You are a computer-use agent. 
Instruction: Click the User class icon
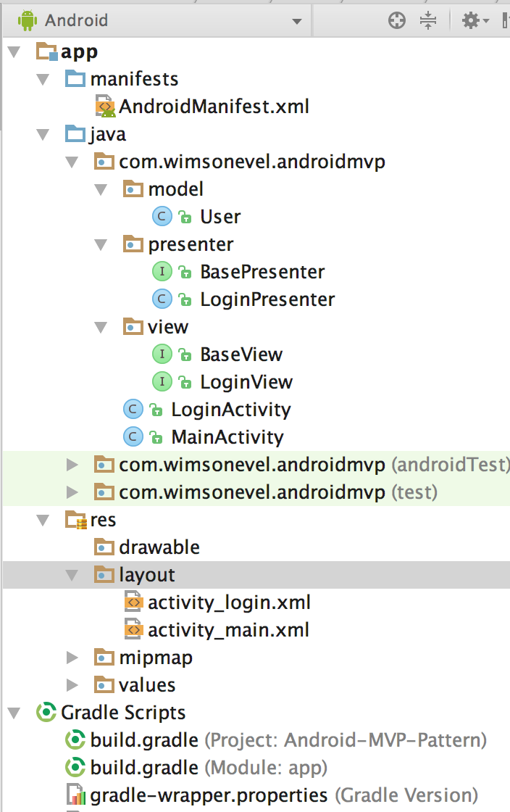161,216
